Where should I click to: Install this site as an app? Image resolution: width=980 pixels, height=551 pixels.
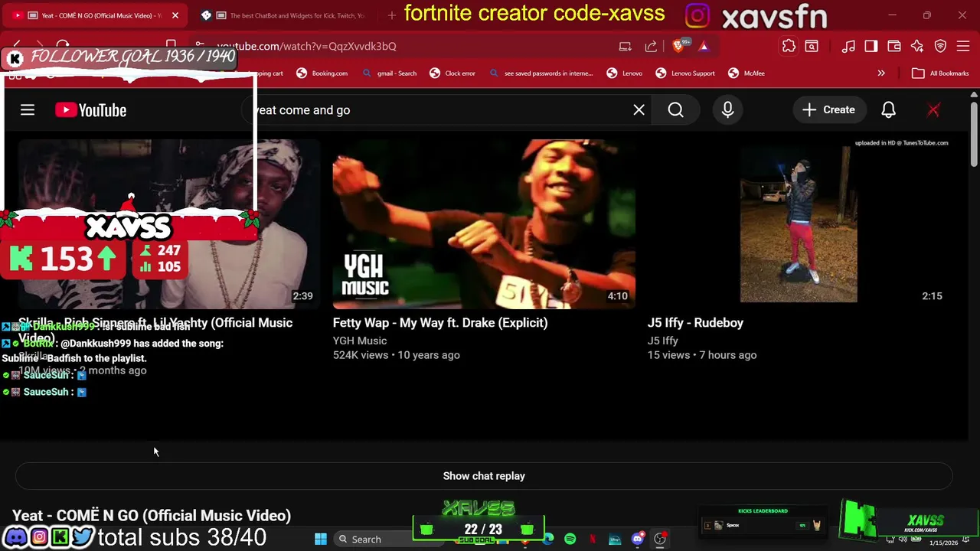(x=626, y=46)
